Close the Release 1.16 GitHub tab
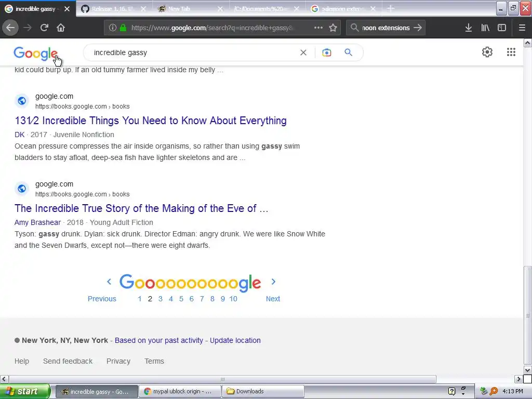 [143, 9]
